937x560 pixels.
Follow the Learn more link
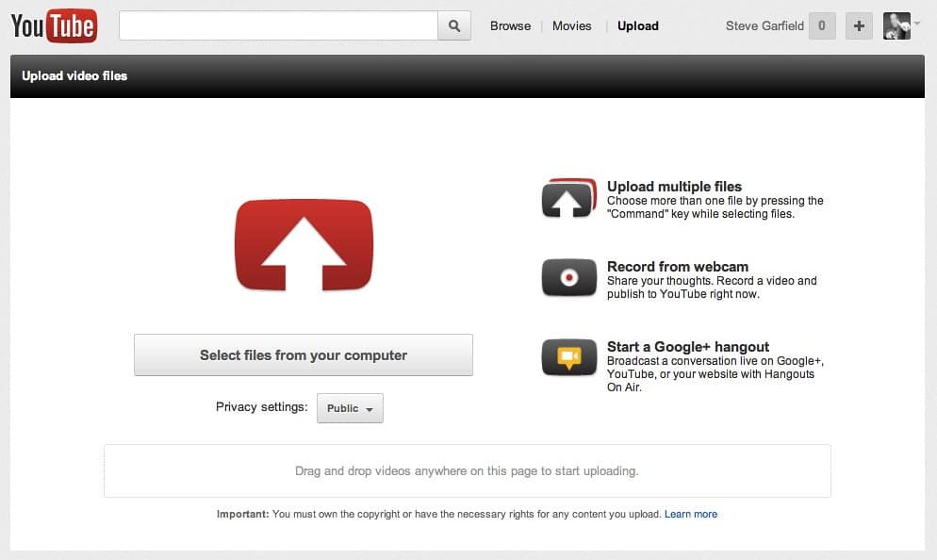click(x=691, y=514)
